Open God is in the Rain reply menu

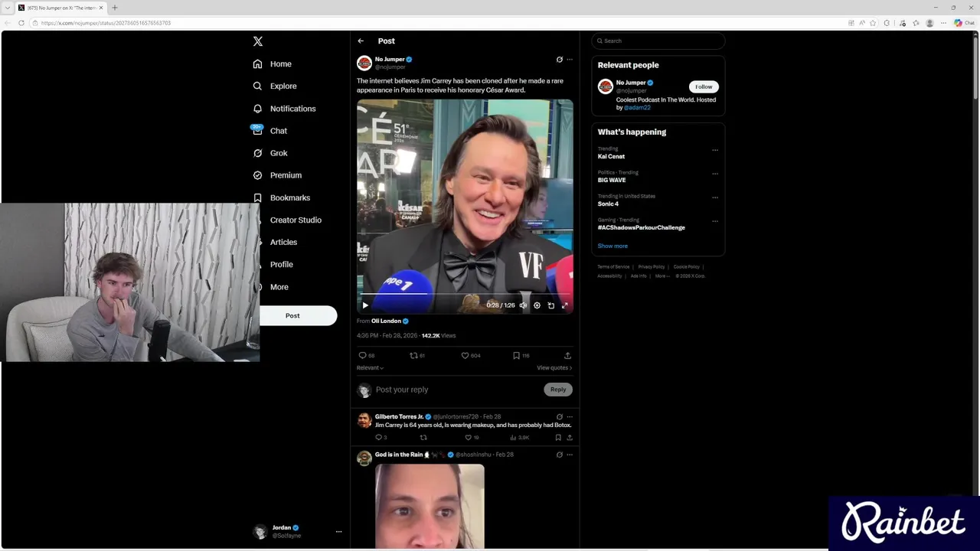click(569, 455)
